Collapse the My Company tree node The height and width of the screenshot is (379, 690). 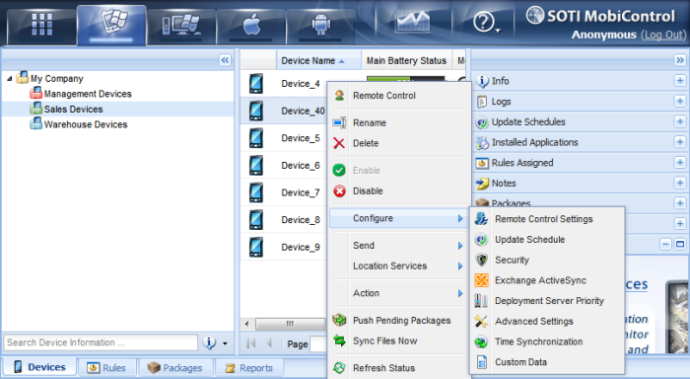pos(10,79)
